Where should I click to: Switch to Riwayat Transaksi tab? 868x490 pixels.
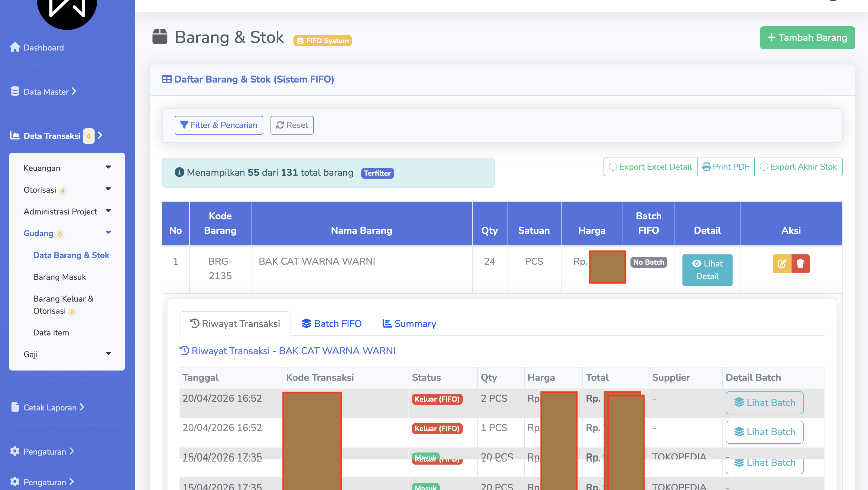click(235, 323)
